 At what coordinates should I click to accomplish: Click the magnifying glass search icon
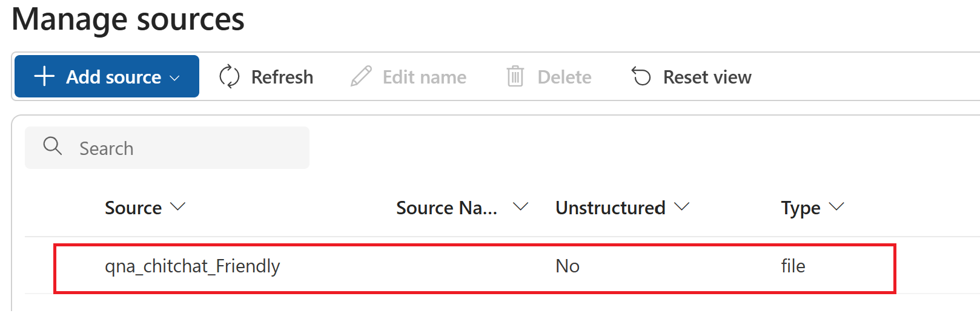[x=53, y=146]
